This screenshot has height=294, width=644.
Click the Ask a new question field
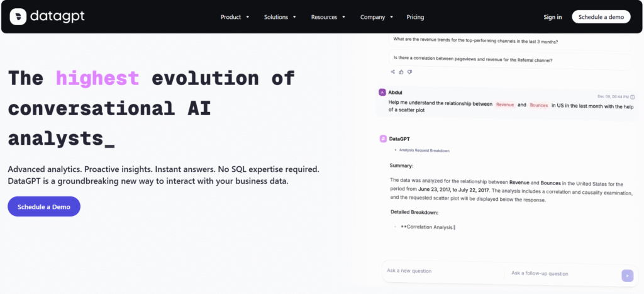[440, 271]
